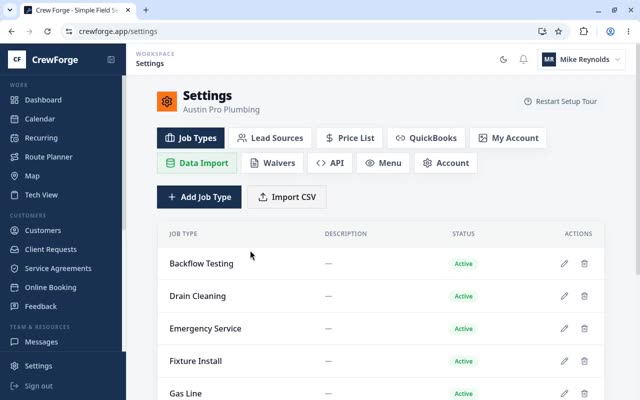The image size is (640, 400).
Task: Click Active status for Drain Cleaning
Action: [463, 296]
